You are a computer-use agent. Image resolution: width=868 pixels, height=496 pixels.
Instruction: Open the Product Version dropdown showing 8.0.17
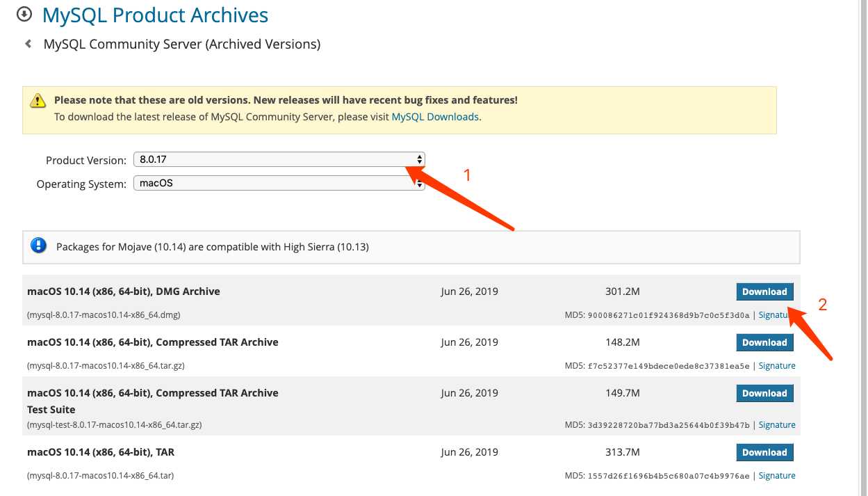tap(279, 159)
